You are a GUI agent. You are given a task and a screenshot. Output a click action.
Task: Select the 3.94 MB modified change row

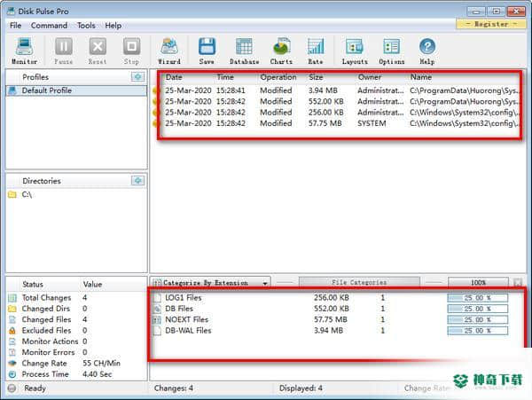pyautogui.click(x=336, y=90)
